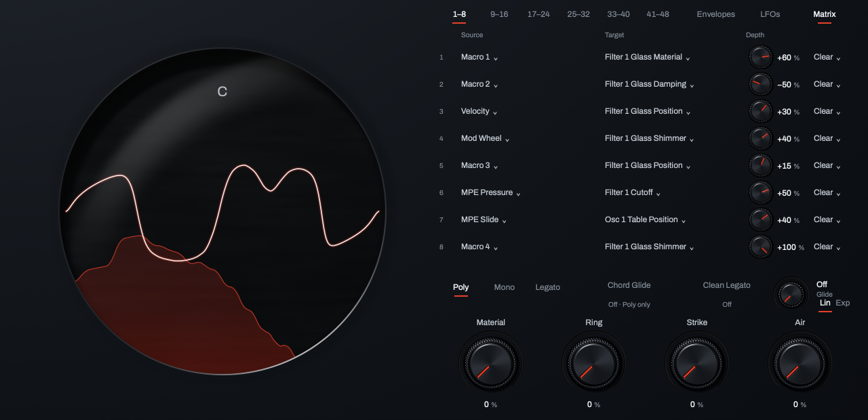Viewport: 868px width, 420px height.
Task: Open the MPE Pressure source dropdown
Action: (491, 193)
